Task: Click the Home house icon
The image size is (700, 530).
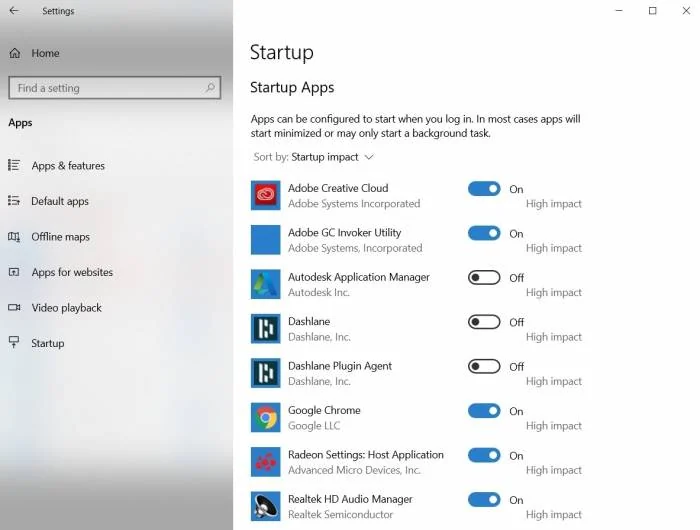Action: [15, 53]
